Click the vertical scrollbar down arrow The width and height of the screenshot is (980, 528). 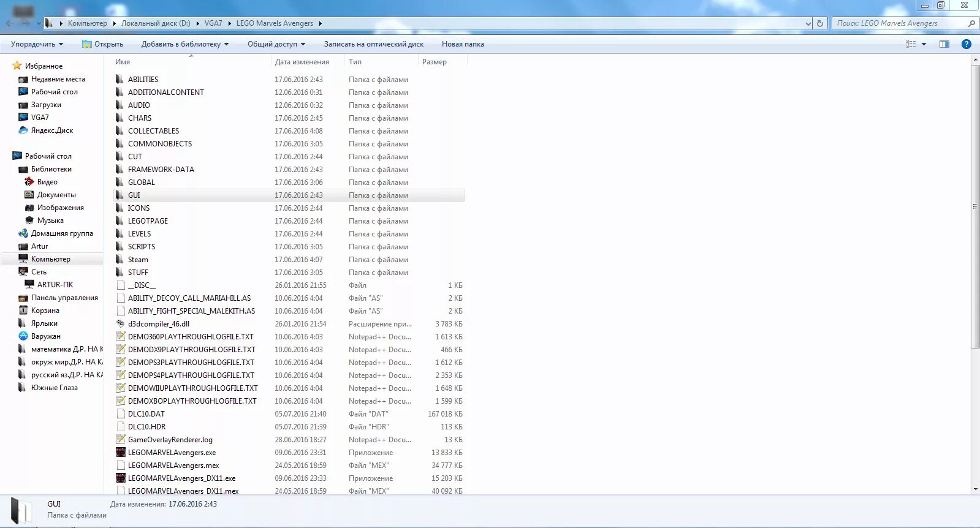(x=975, y=489)
